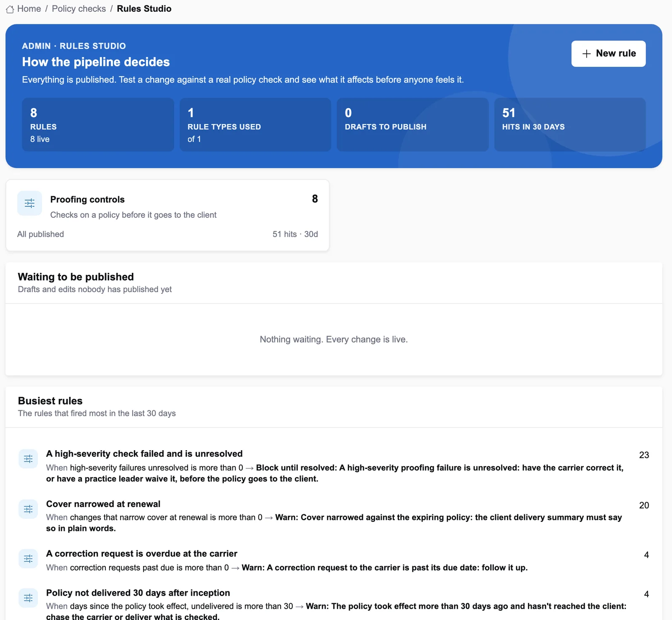Click the 'Waiting to be published' heading
The height and width of the screenshot is (620, 672).
click(x=76, y=277)
